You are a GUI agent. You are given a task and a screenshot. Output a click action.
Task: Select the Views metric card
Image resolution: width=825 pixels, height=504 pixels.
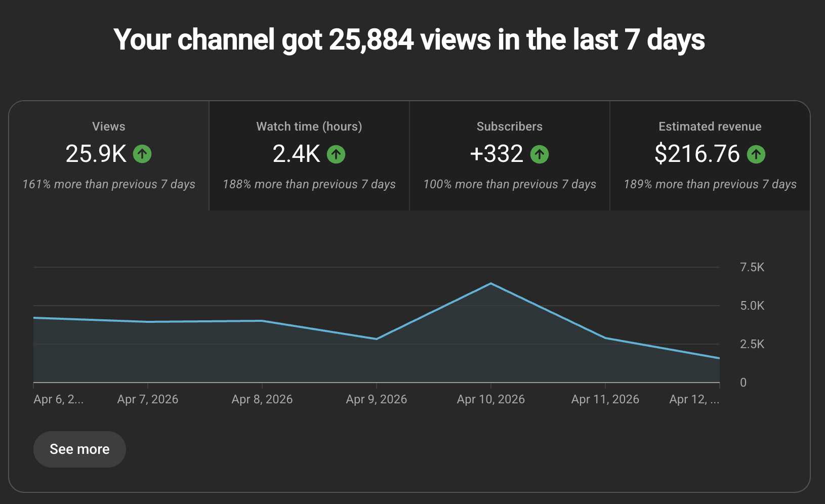108,156
